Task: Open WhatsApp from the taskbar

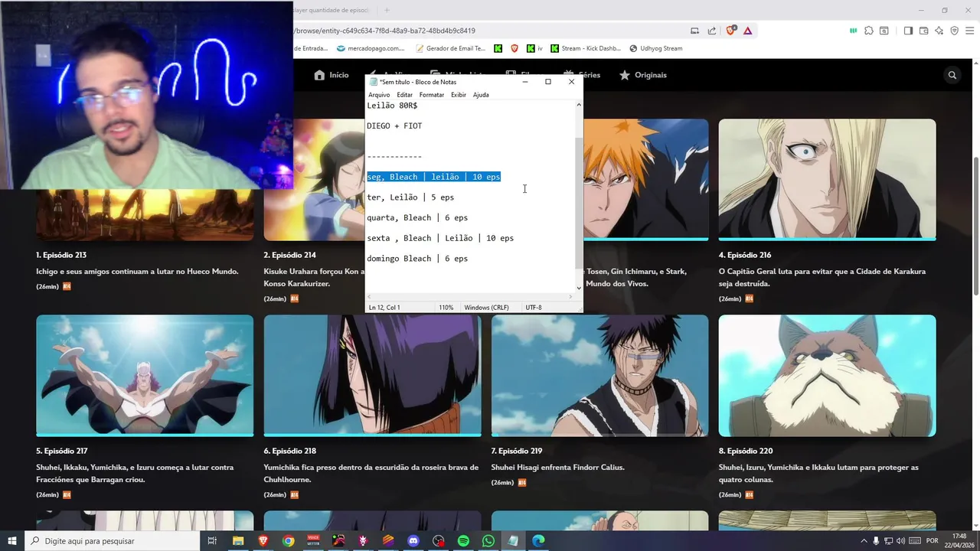Action: [x=488, y=541]
